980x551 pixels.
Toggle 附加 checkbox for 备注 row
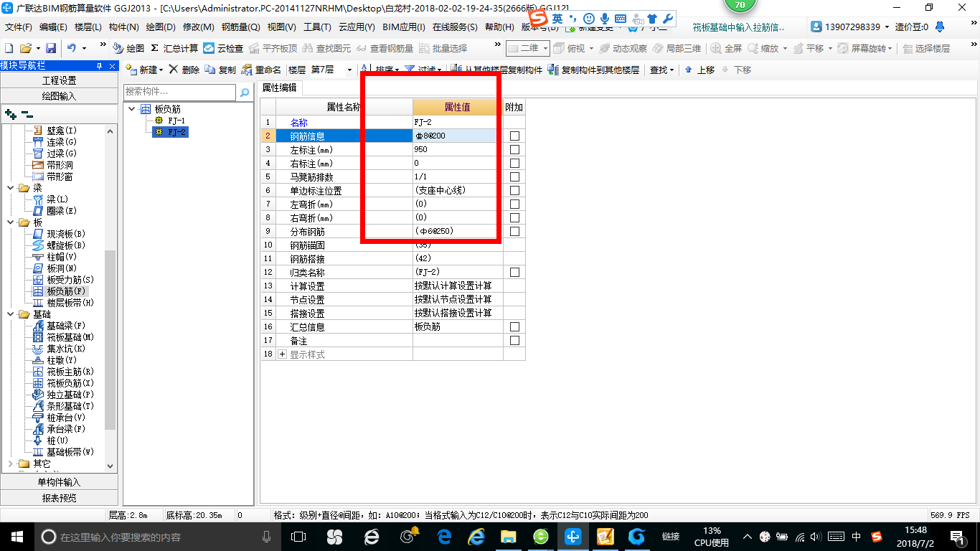[514, 341]
